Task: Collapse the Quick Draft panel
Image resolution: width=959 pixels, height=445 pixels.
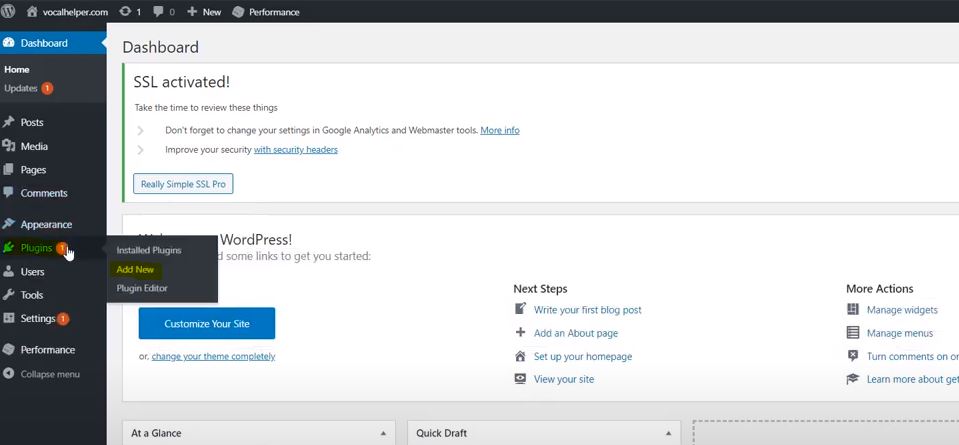Action: pos(668,433)
